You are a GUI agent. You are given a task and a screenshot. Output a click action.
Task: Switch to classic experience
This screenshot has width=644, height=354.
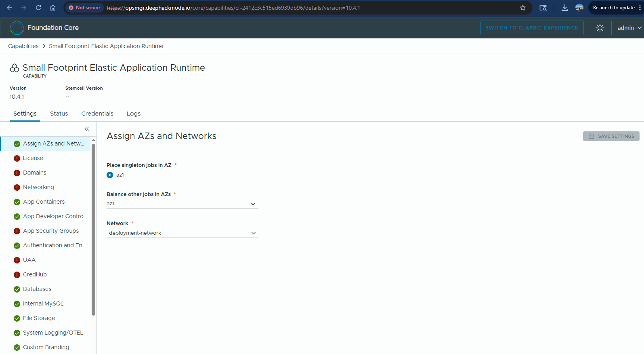point(532,28)
